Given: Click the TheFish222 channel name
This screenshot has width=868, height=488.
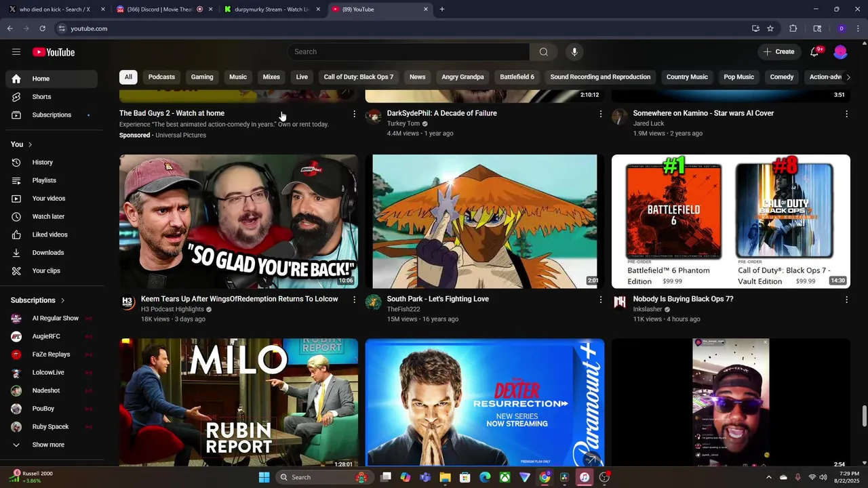Looking at the screenshot, I should click(x=403, y=309).
